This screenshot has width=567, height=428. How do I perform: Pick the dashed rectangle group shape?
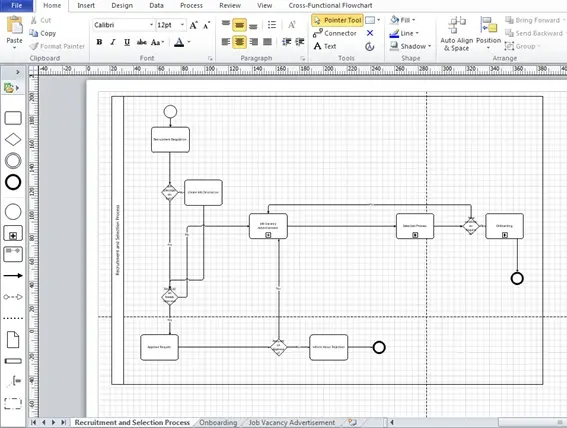click(x=13, y=403)
